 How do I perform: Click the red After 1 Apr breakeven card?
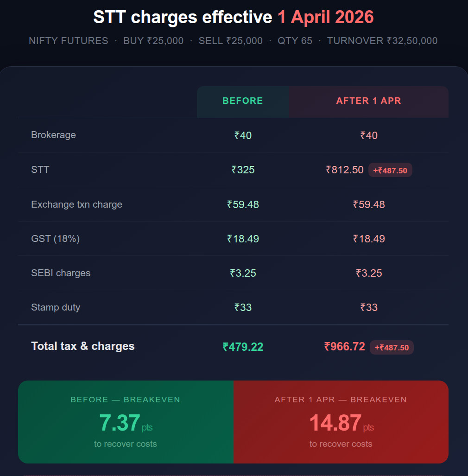click(341, 422)
